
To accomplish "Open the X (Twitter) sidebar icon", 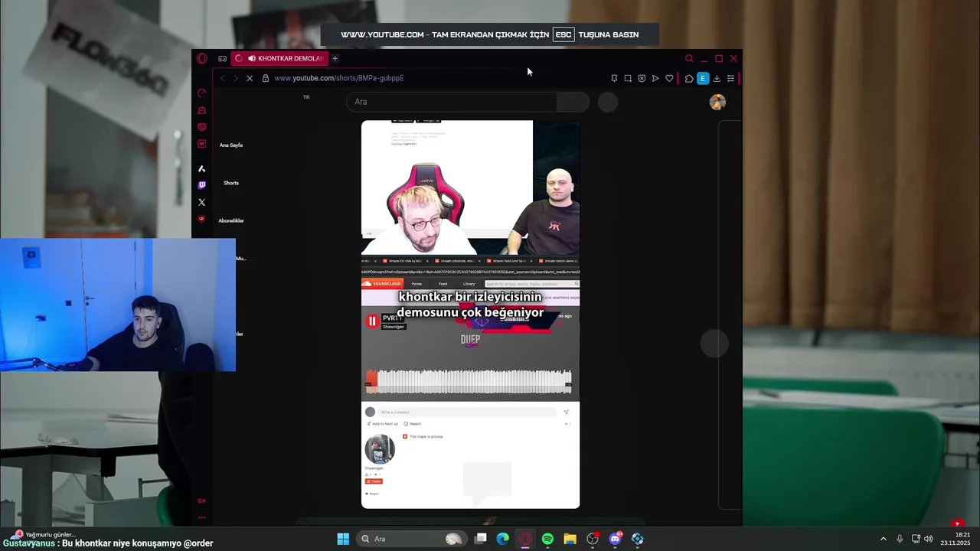I will [x=202, y=202].
